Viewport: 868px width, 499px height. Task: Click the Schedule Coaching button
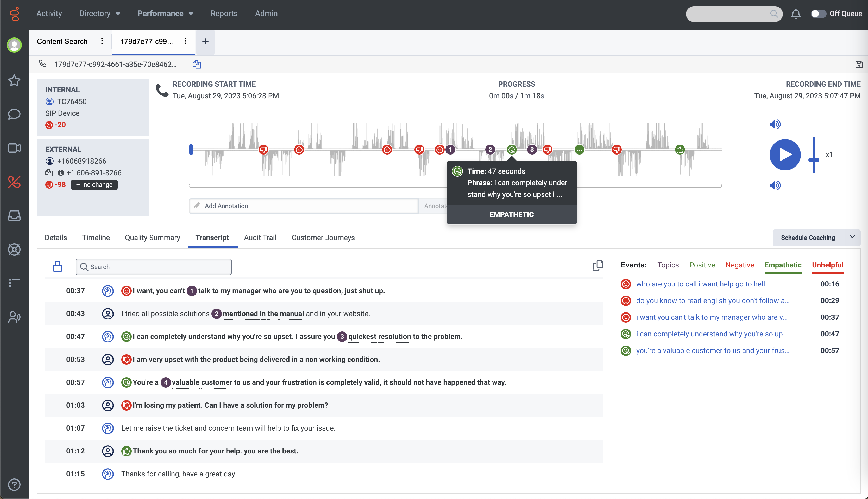(808, 238)
